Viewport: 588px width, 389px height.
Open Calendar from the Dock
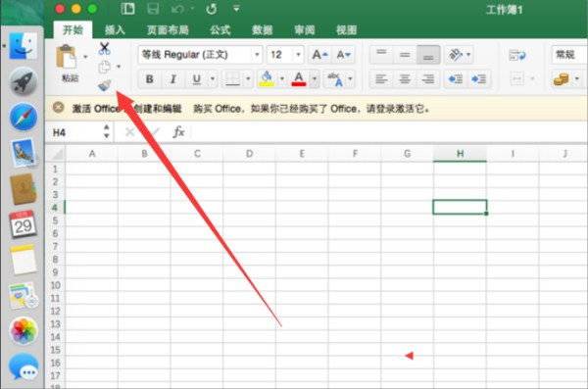[x=23, y=224]
